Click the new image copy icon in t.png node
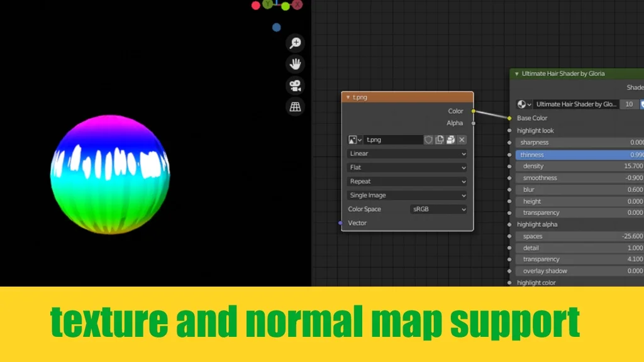644x362 pixels. [x=440, y=140]
